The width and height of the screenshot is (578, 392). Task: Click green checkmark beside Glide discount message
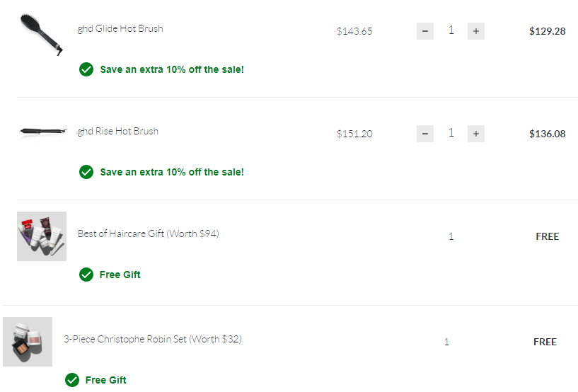coord(86,69)
